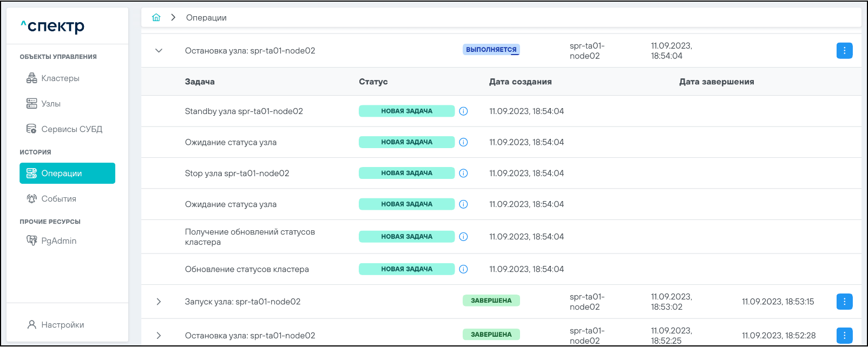Viewport: 868px width, 347px height.
Task: Click the Спектр logo
Action: (53, 26)
